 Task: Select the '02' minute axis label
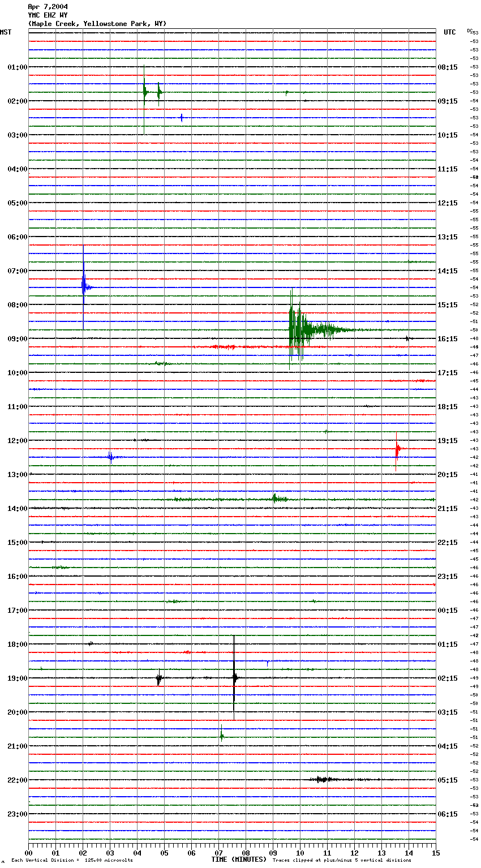click(83, 852)
